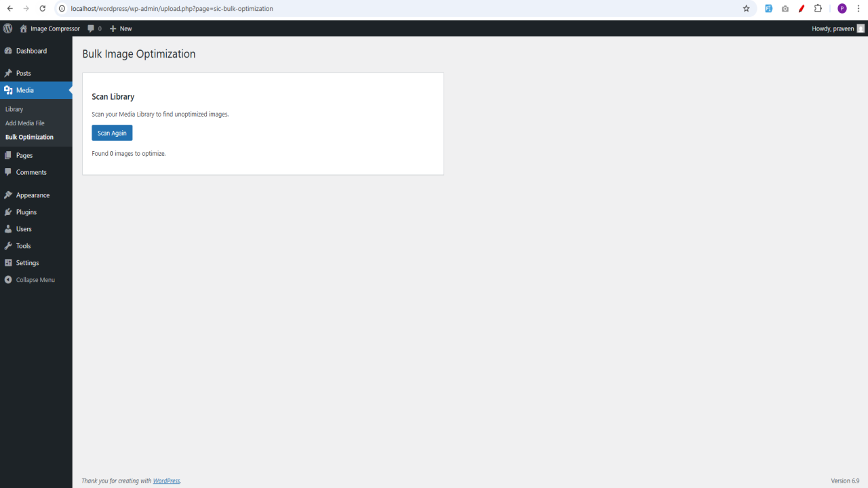The image size is (868, 488).
Task: Click the Scan Again button
Action: point(112,133)
